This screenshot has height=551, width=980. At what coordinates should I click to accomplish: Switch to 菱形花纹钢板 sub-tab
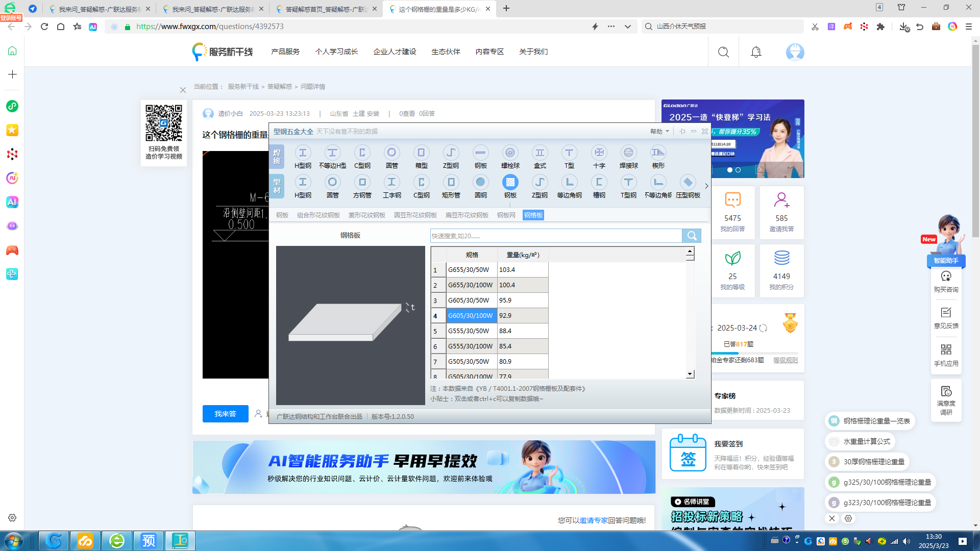(x=367, y=215)
